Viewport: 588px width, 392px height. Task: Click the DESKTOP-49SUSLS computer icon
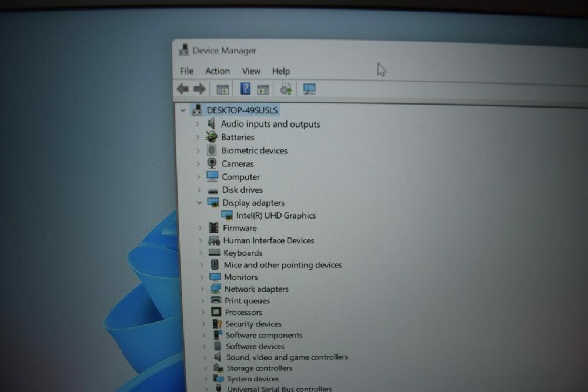pyautogui.click(x=197, y=110)
